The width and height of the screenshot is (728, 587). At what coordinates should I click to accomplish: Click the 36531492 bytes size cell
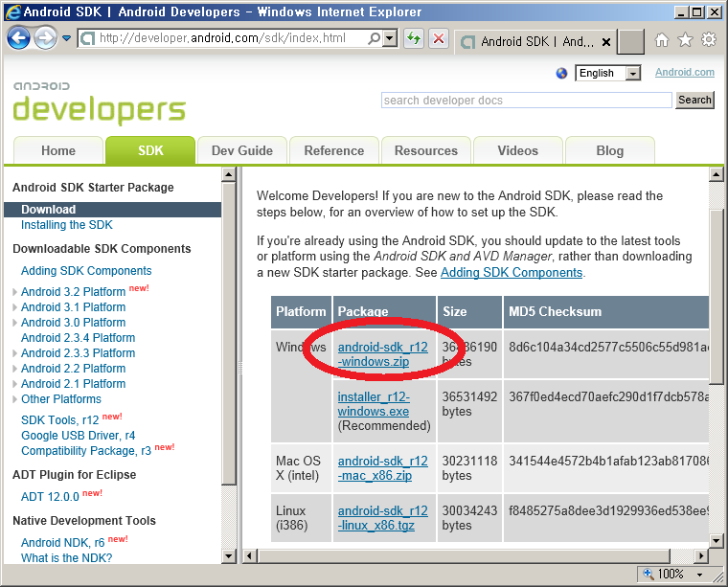tap(469, 411)
